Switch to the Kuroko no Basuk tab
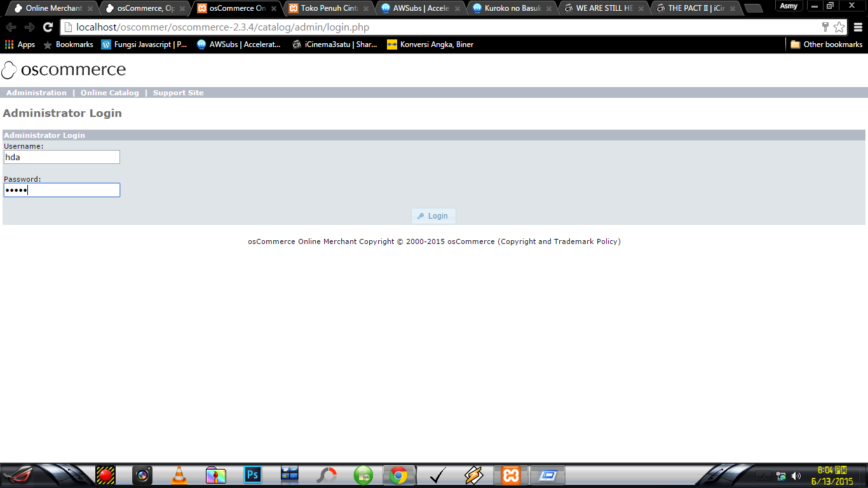868x488 pixels. coord(512,8)
